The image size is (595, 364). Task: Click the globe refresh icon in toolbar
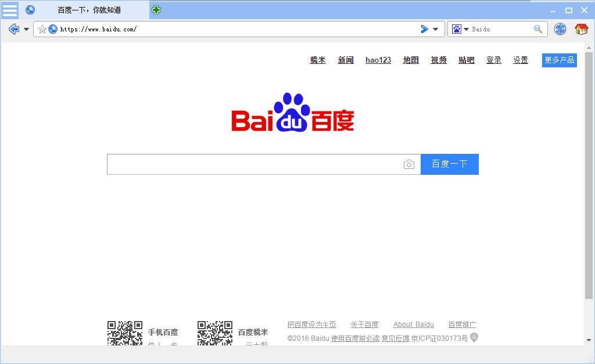[x=560, y=29]
